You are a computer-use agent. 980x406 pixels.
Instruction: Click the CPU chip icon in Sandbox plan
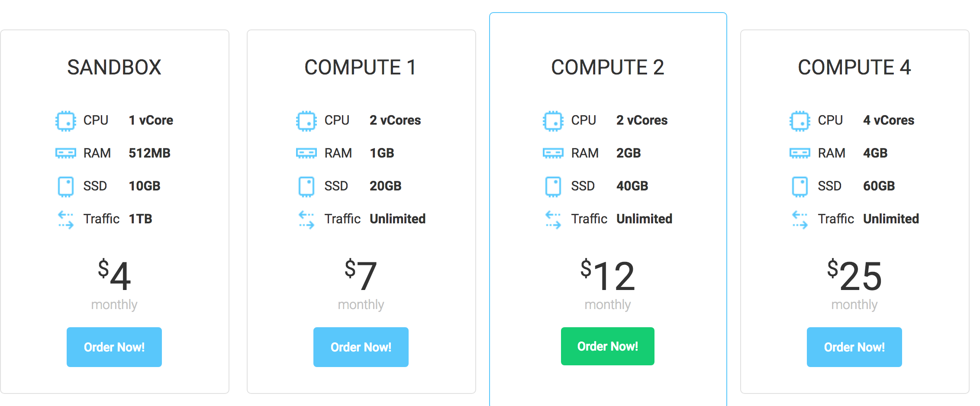click(66, 121)
